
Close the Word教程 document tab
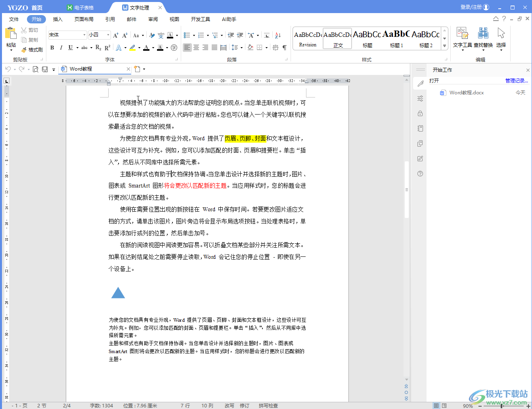[x=128, y=69]
